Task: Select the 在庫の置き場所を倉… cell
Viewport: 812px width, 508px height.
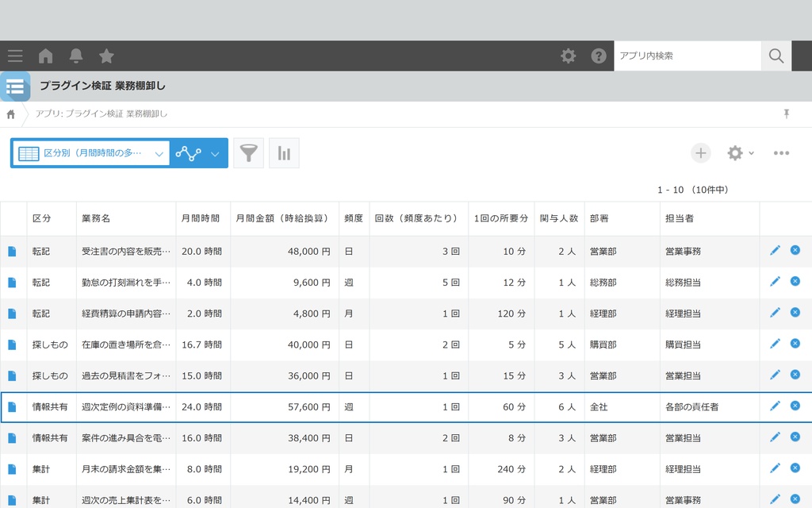Action: tap(126, 344)
